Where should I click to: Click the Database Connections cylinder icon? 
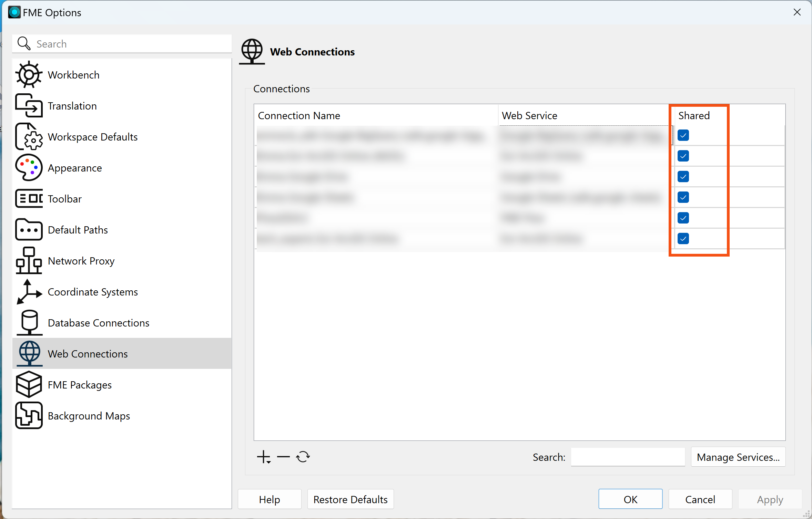tap(29, 323)
